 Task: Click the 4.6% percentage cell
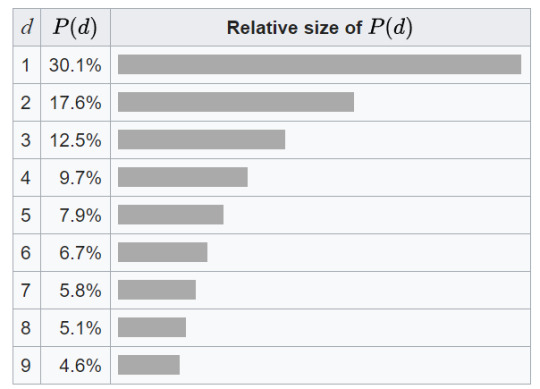coord(75,365)
